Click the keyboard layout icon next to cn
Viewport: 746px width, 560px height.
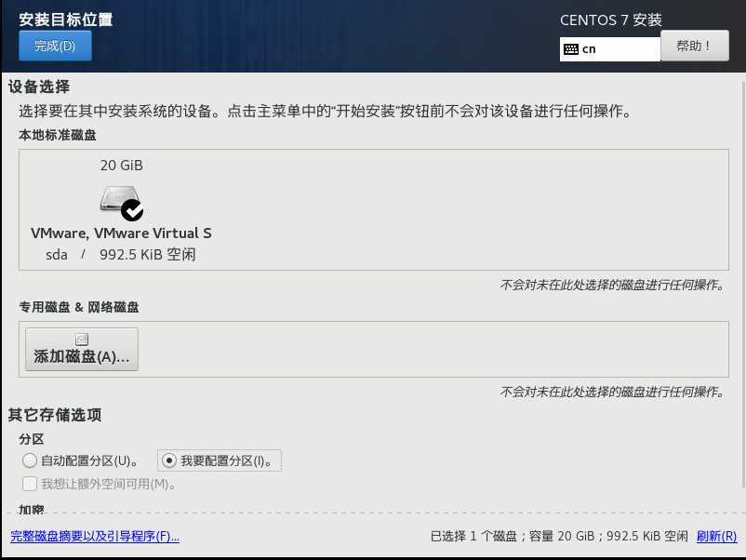571,49
